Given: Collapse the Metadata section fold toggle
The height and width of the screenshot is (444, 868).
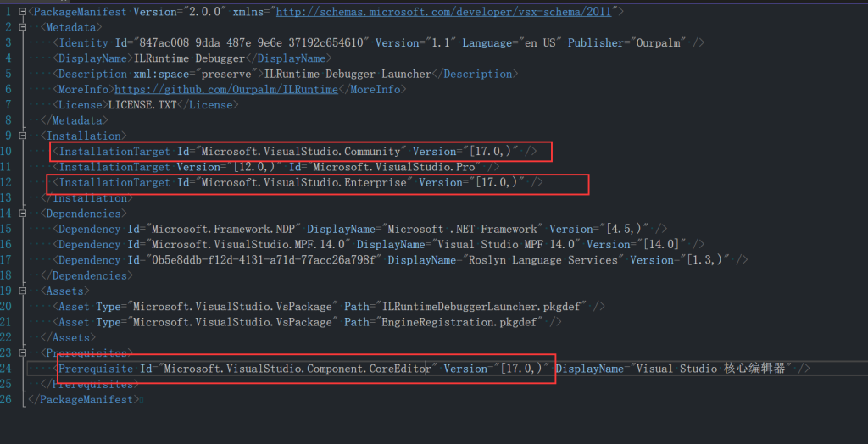Looking at the screenshot, I should coord(23,27).
